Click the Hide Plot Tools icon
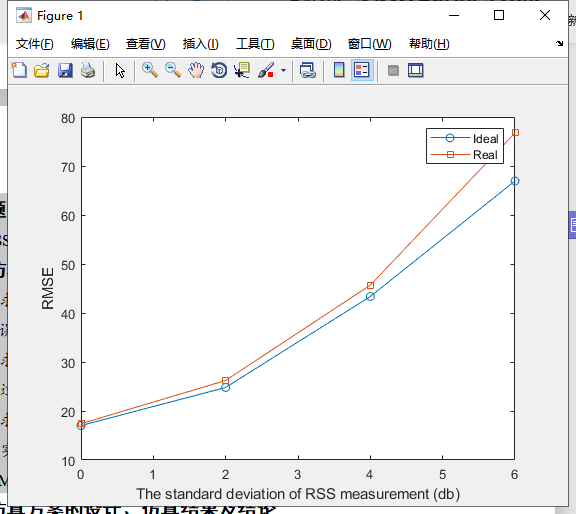 point(393,70)
